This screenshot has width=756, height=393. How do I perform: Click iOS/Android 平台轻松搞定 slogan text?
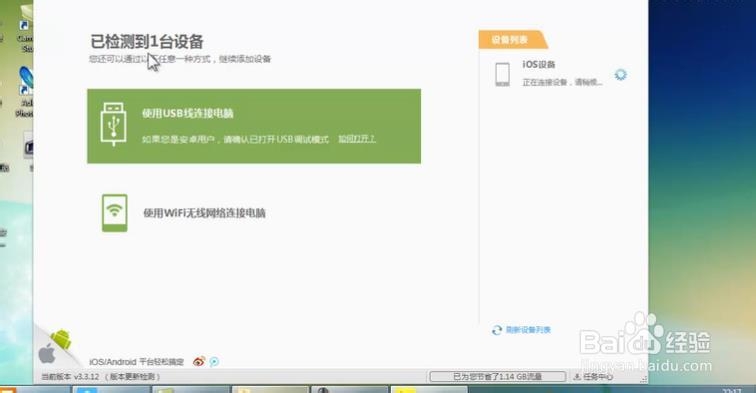[136, 362]
